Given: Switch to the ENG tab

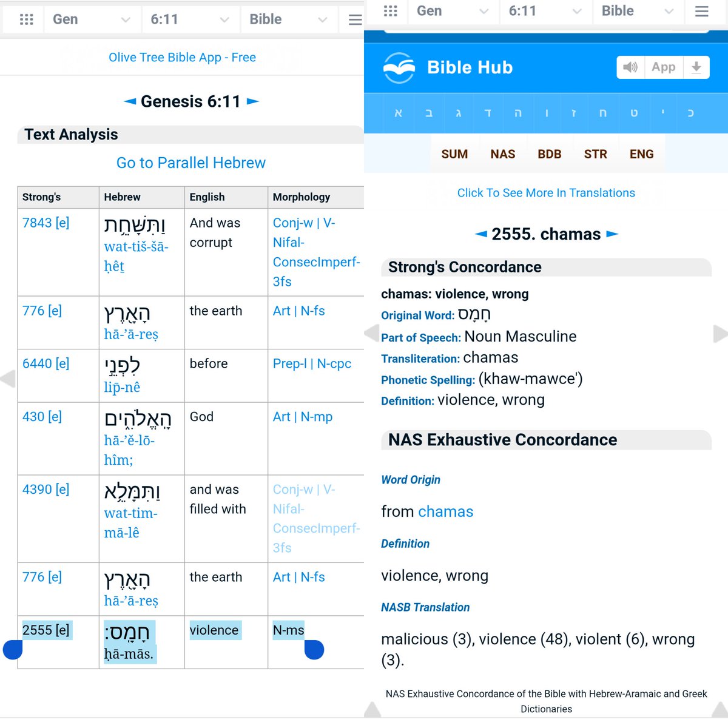Looking at the screenshot, I should click(641, 154).
